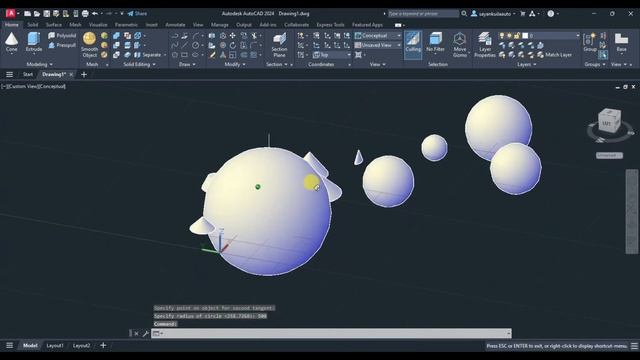
Task: Select the Move Gizmo tool
Action: point(460,45)
